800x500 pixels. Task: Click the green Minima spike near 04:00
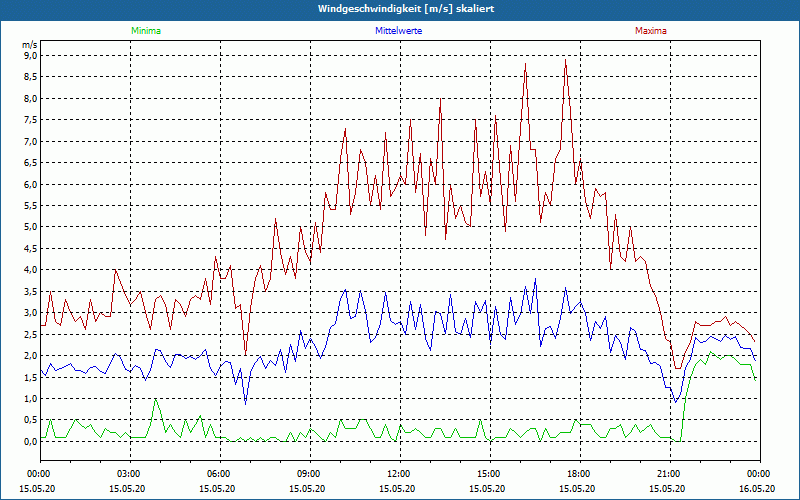(156, 401)
